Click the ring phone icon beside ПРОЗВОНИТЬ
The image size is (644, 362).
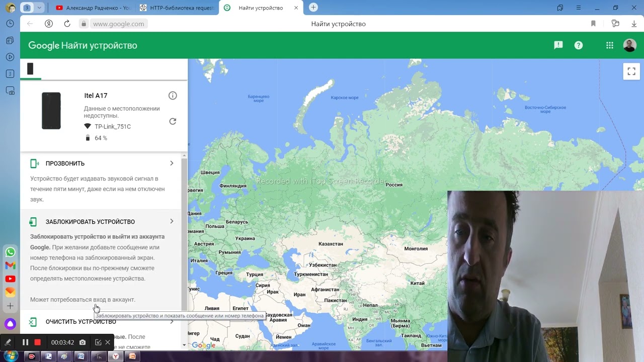click(34, 163)
